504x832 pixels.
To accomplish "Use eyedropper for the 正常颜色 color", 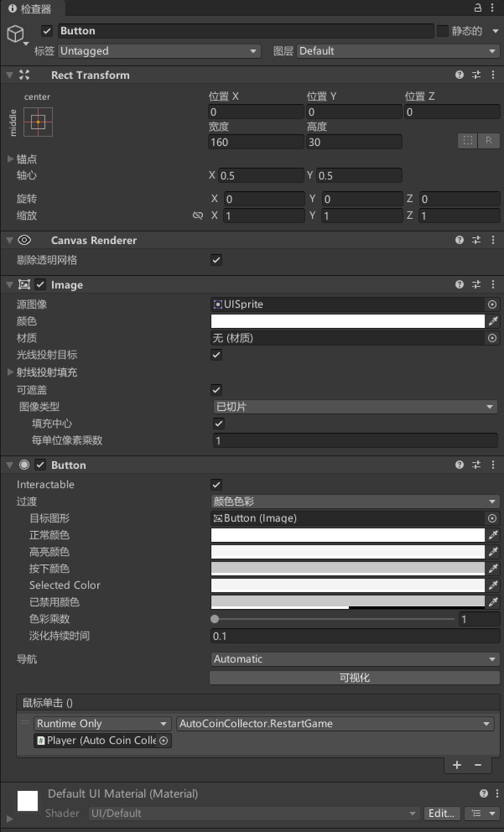I will (493, 535).
